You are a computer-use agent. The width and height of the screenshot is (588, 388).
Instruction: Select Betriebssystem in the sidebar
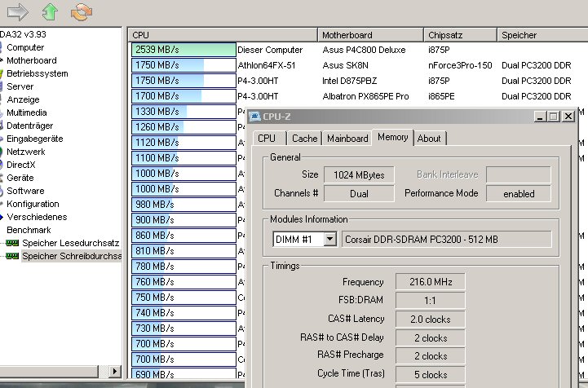coord(38,73)
